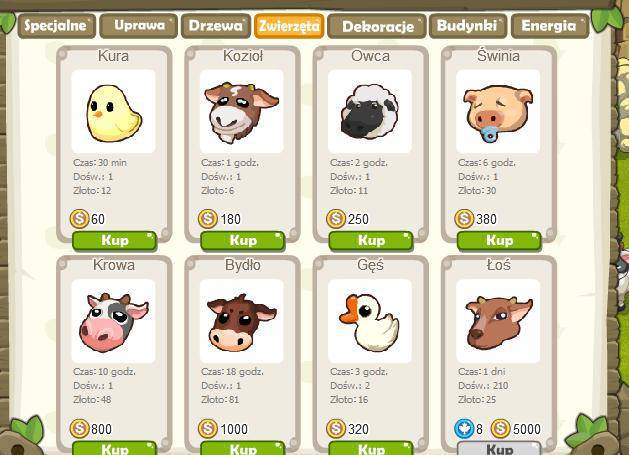The width and height of the screenshot is (629, 455).
Task: Go to the Budynki tab
Action: click(468, 26)
